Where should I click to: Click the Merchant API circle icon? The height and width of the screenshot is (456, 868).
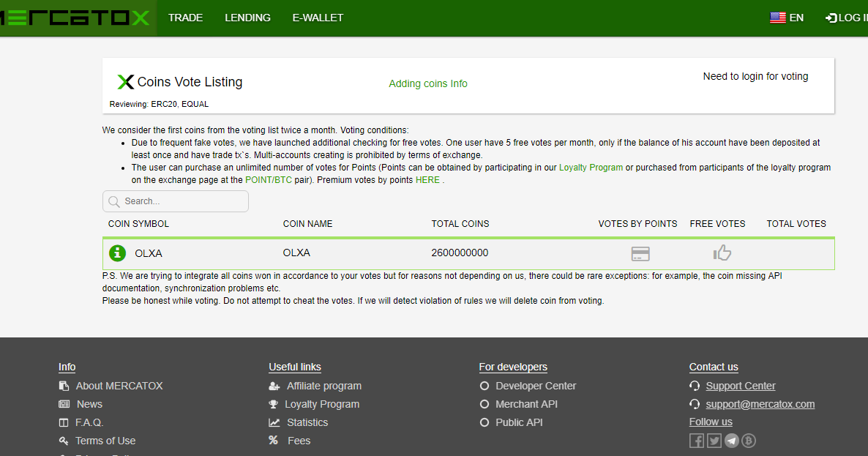484,405
